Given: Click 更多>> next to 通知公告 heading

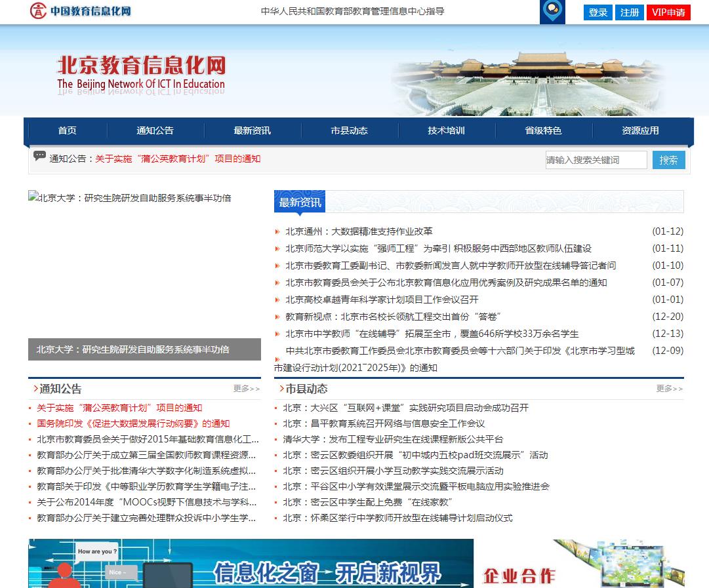Looking at the screenshot, I should pyautogui.click(x=247, y=389).
